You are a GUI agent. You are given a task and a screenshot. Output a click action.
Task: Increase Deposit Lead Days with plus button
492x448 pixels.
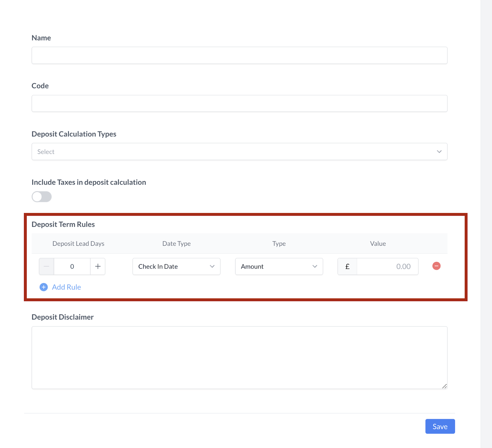coord(98,266)
